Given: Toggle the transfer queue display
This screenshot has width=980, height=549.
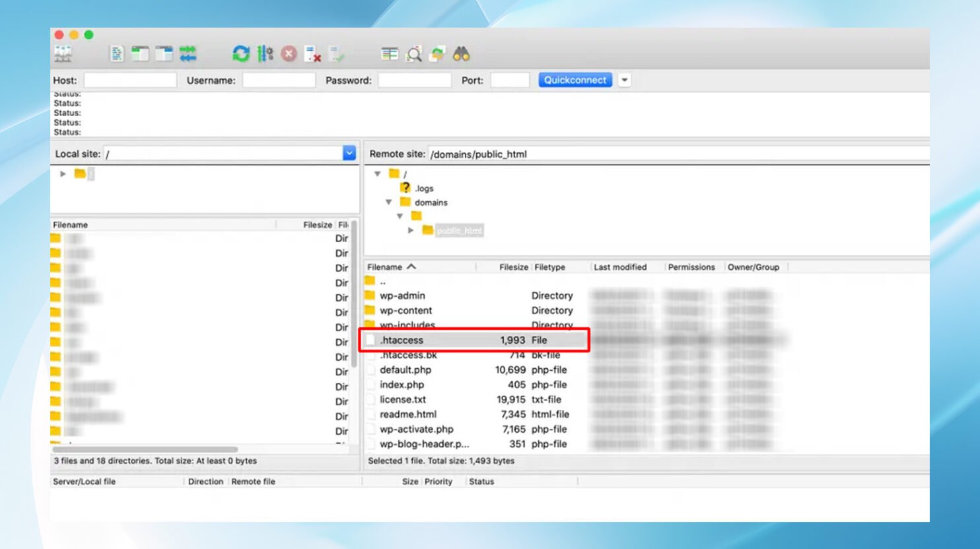Looking at the screenshot, I should tap(188, 54).
